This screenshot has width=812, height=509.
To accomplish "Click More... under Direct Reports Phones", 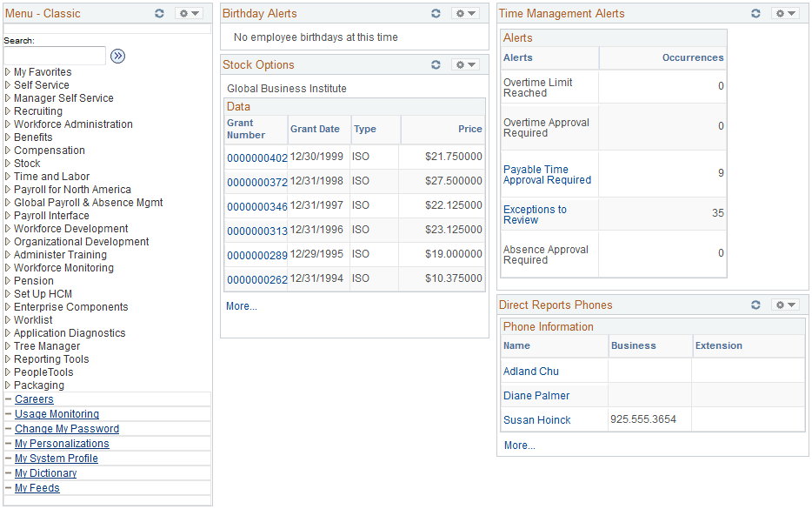I will click(x=519, y=445).
